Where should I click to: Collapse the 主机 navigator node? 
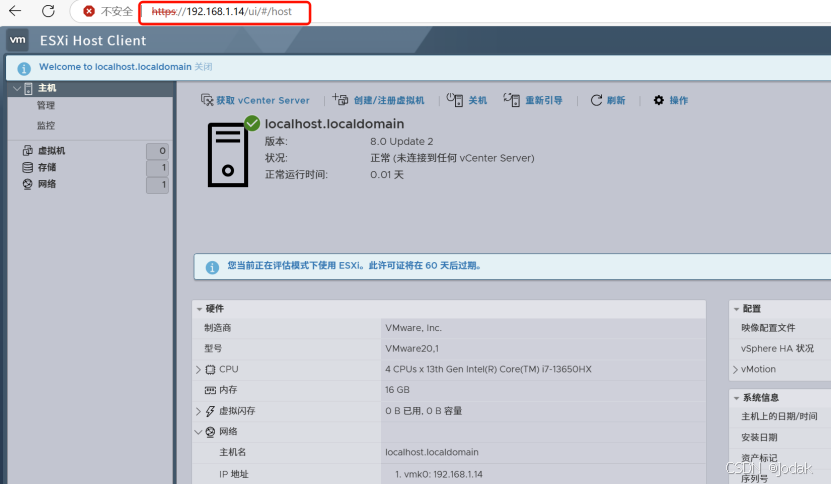pos(16,88)
